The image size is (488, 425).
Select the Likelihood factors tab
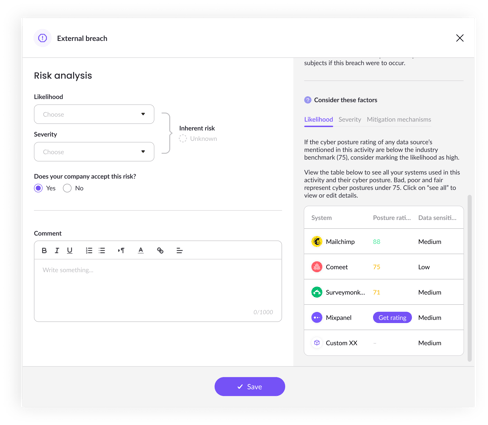pos(318,119)
